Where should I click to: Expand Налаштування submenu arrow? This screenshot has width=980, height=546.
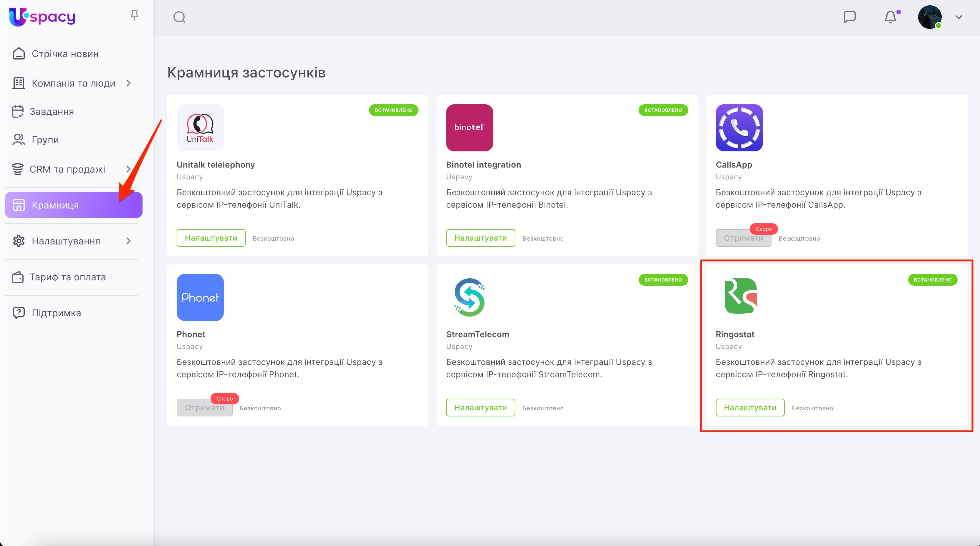tap(129, 241)
